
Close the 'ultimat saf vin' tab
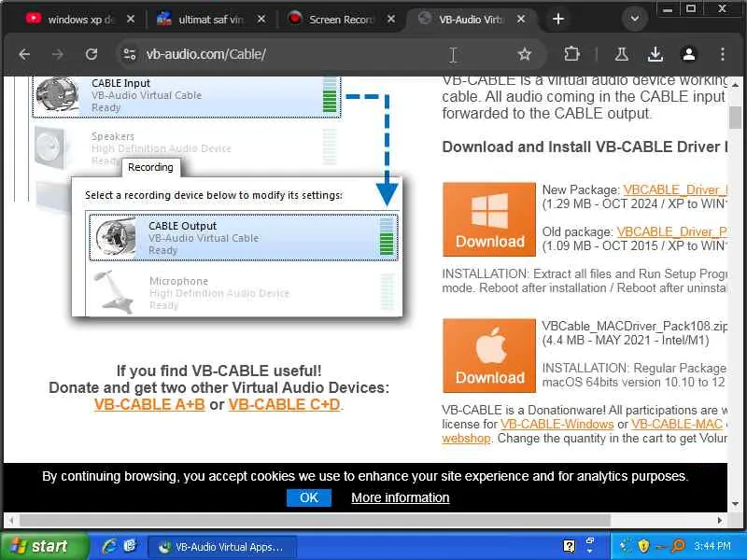coord(261,19)
